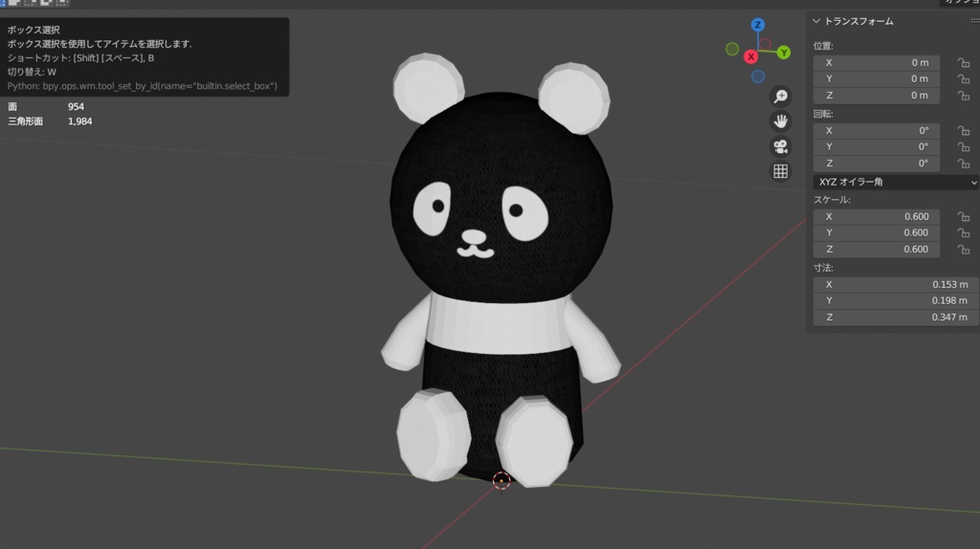This screenshot has width=980, height=549.
Task: Click the 位置 Y field showing 0 m
Action: [x=877, y=78]
